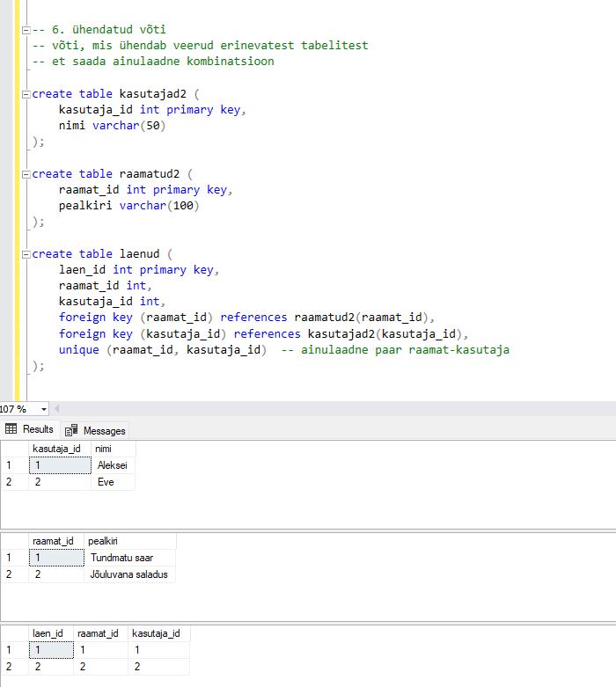
Task: Select the 'nimi' column header
Action: 105,449
